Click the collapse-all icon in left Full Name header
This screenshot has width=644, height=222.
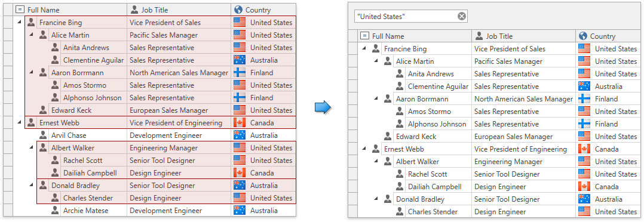pos(20,10)
